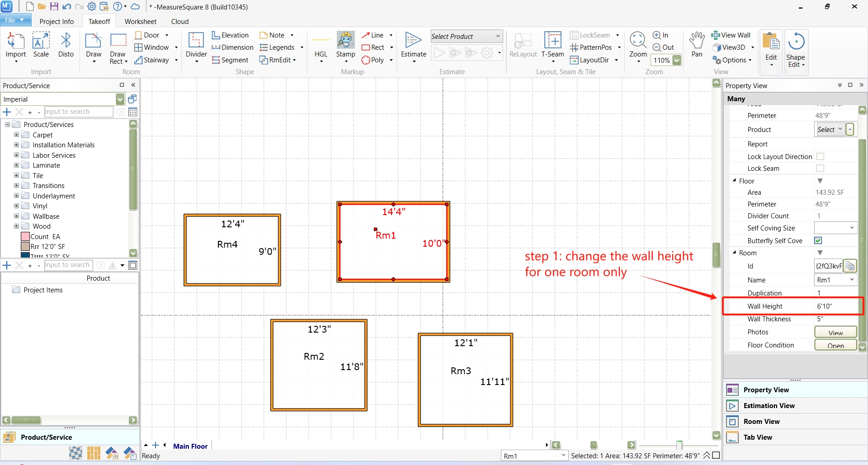Choose the Pan hand tool
Image resolution: width=868 pixels, height=465 pixels.
697,45
